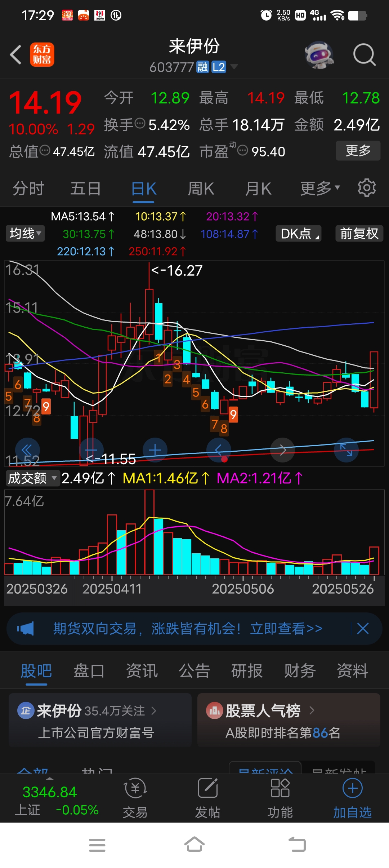The width and height of the screenshot is (389, 868).
Task: Open the 更多 chart period dropdown
Action: pyautogui.click(x=320, y=188)
